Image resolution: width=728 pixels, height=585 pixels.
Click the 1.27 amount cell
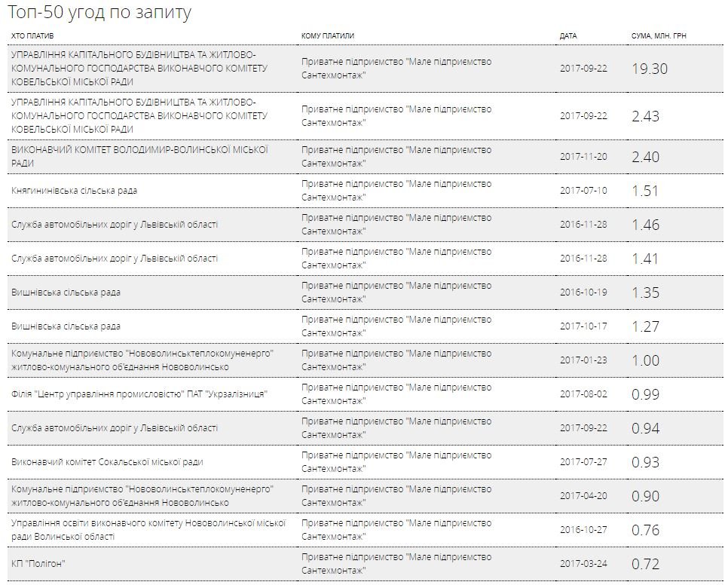(x=645, y=326)
